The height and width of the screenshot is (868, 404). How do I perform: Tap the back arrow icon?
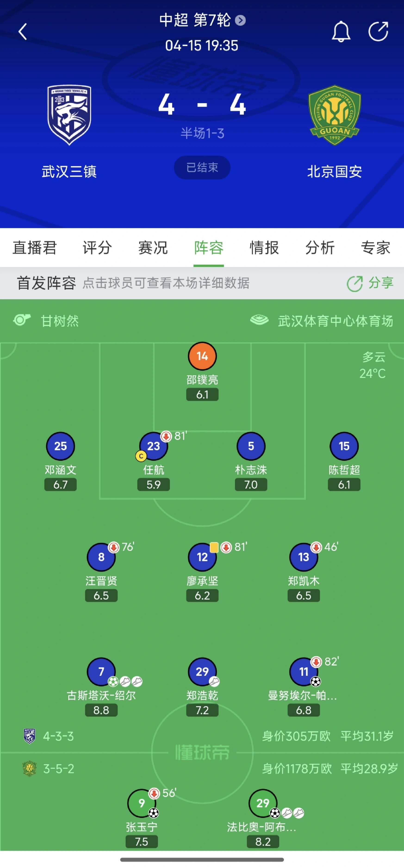click(23, 32)
